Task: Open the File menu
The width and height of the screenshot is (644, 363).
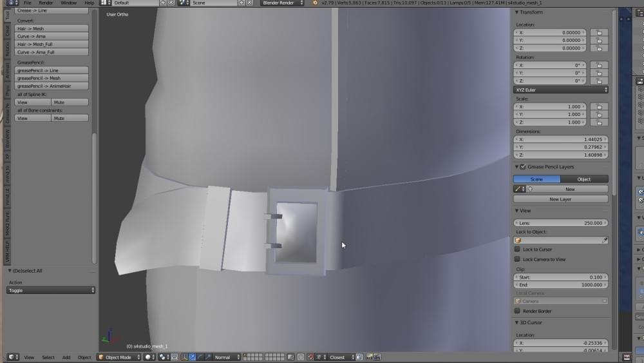Action: click(28, 3)
